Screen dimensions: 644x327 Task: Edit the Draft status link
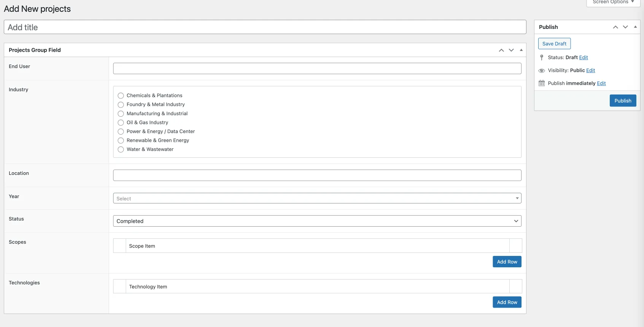coord(584,57)
